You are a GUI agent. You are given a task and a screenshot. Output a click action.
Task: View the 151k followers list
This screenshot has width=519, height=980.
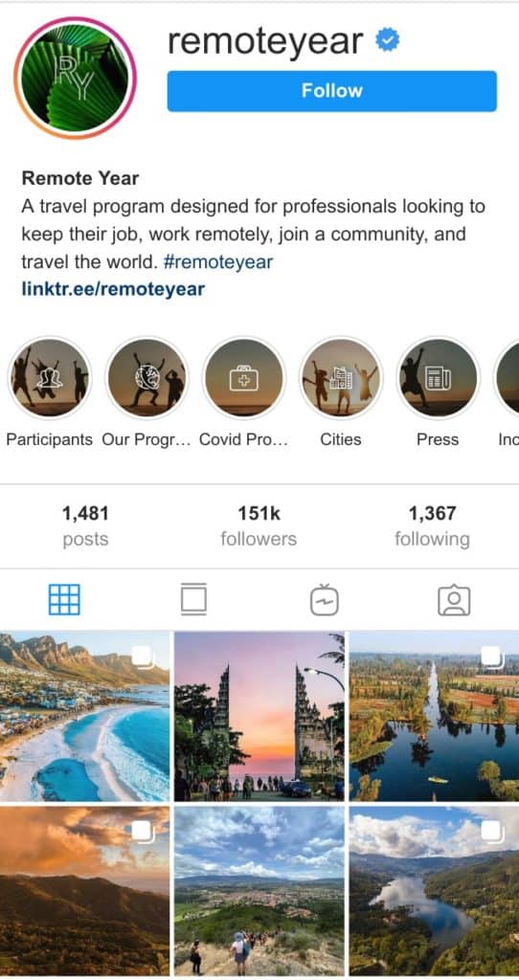point(259,525)
